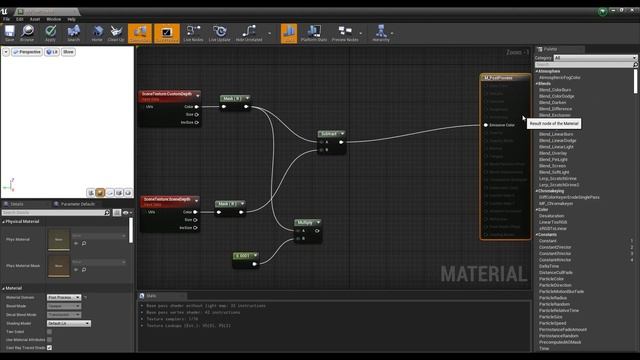Open the Shading Model dropdown
640x360 pixels.
pyautogui.click(x=69, y=323)
